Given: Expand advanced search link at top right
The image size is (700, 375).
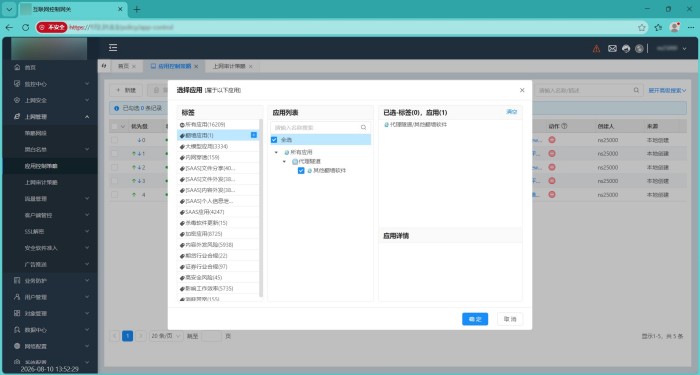Looking at the screenshot, I should click(667, 91).
